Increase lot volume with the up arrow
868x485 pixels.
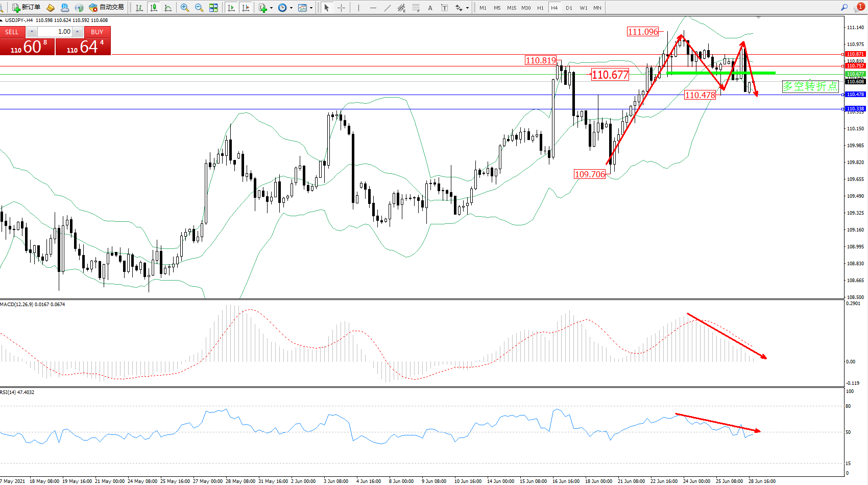78,32
